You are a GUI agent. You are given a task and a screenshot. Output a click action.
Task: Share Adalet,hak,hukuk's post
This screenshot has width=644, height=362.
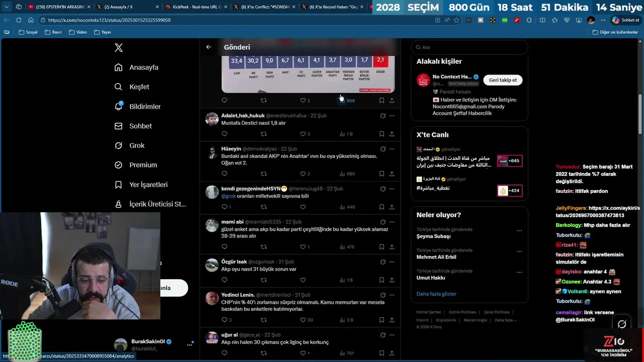(x=392, y=134)
